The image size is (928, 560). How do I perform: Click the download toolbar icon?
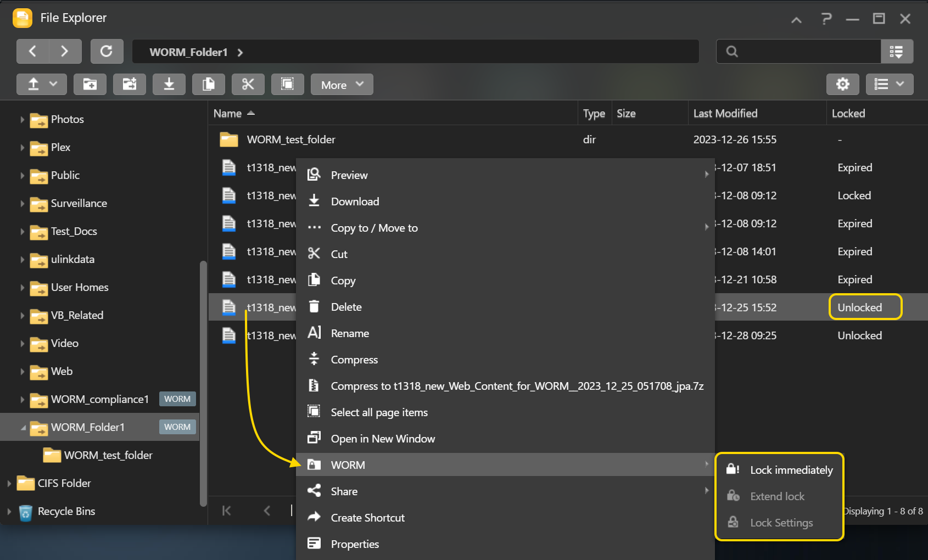pos(169,85)
